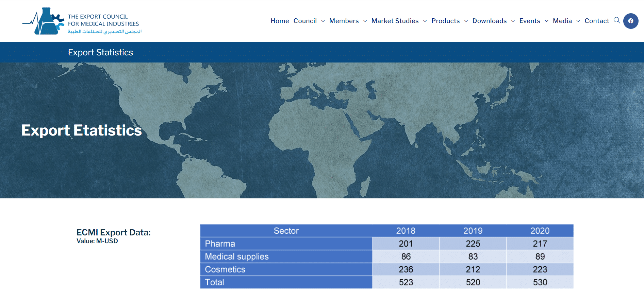The height and width of the screenshot is (303, 644).
Task: Expand the Council dropdown chevron
Action: pyautogui.click(x=323, y=21)
